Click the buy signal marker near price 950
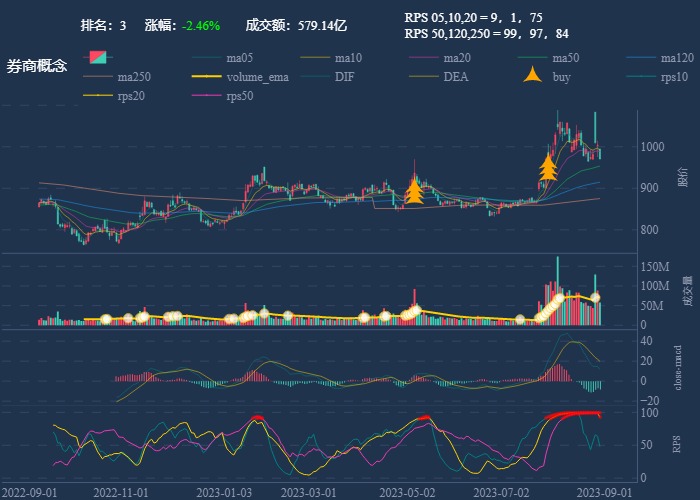 [x=547, y=166]
